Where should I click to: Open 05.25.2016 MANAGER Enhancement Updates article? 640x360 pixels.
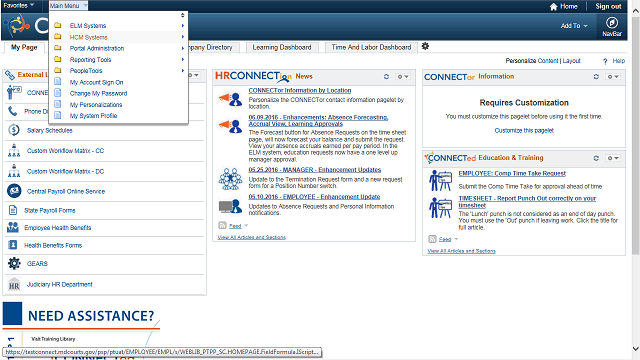coord(315,170)
